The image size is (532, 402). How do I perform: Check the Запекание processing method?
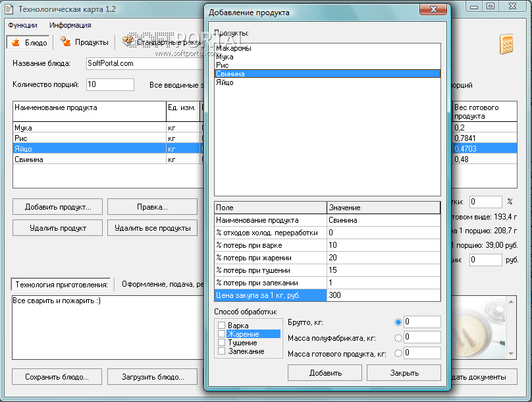(x=221, y=351)
